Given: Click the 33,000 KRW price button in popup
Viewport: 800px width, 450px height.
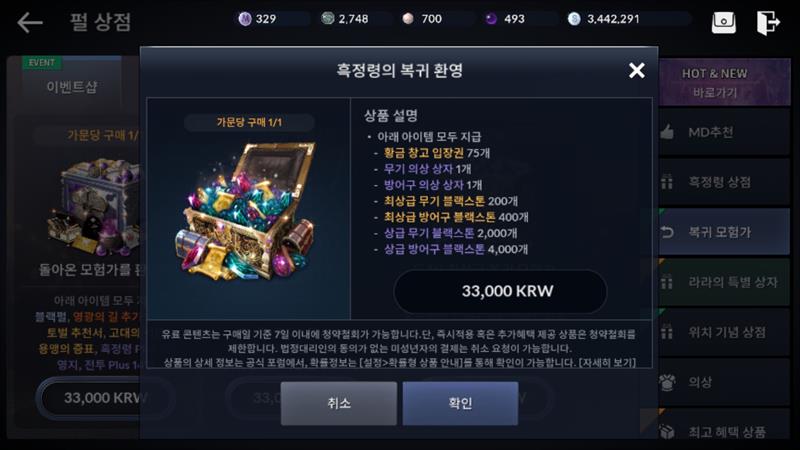Looking at the screenshot, I should pyautogui.click(x=500, y=291).
